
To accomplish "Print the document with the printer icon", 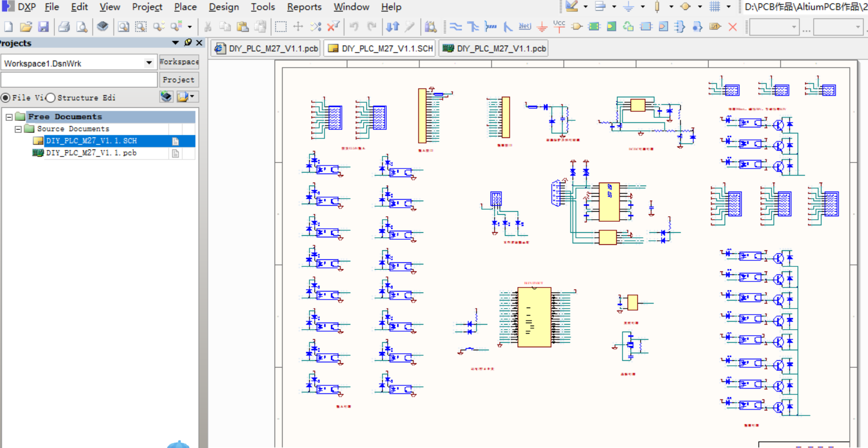I will tap(64, 27).
